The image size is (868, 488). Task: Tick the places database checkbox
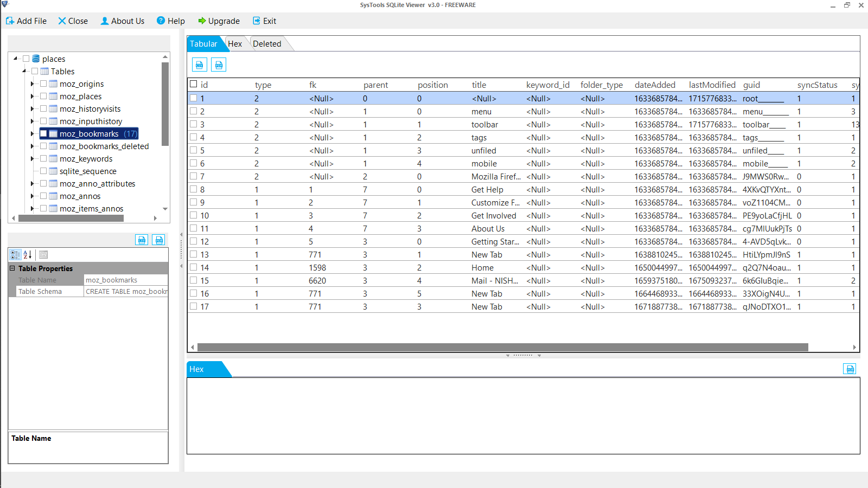click(x=26, y=59)
